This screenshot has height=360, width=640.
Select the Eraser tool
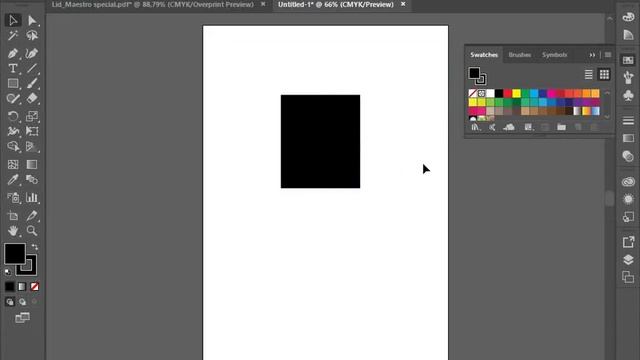[x=32, y=99]
